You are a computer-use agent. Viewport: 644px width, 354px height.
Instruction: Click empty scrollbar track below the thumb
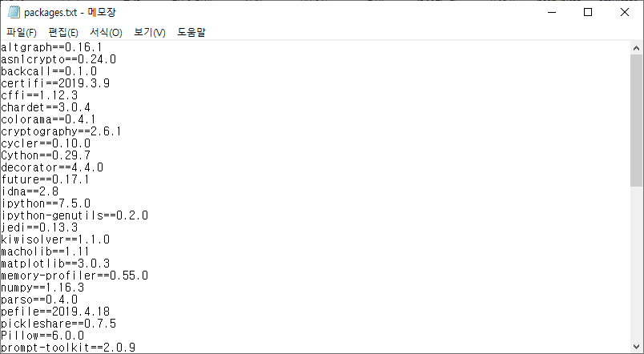636,263
